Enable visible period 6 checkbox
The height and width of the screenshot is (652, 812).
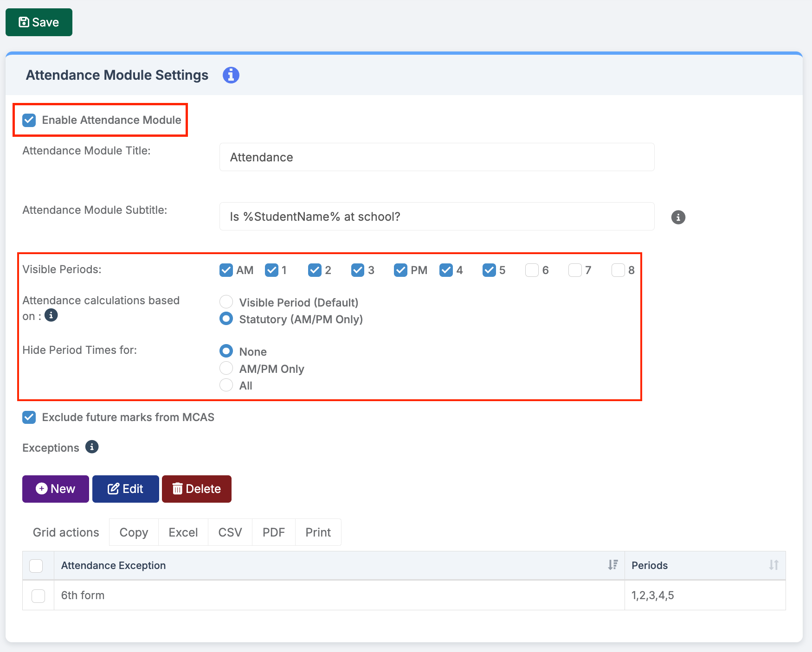[532, 270]
